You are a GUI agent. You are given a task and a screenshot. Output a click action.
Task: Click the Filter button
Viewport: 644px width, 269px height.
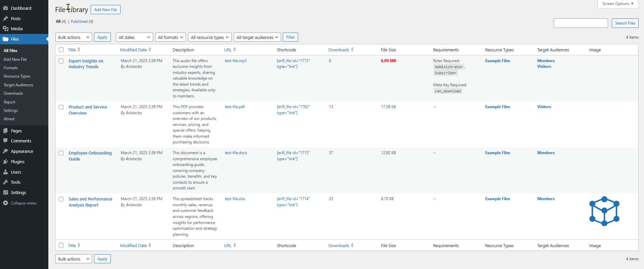(x=290, y=37)
